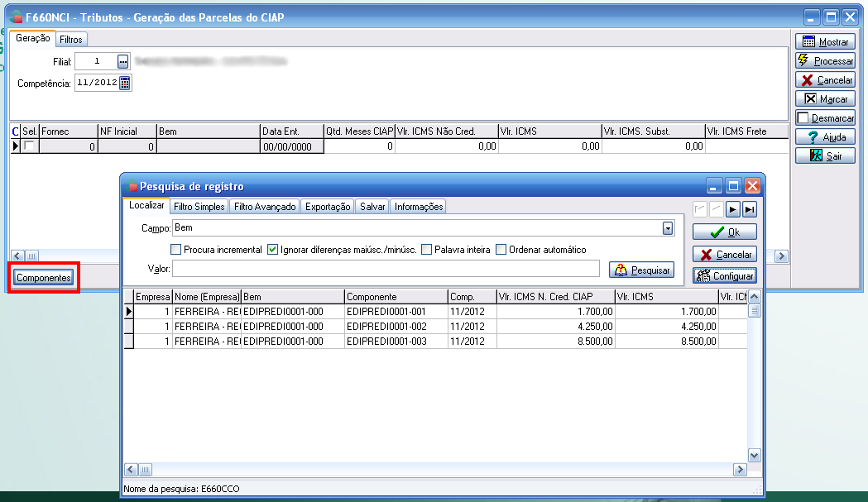Viewport: 868px width, 502px height.
Task: Click the 00/00/0000 date cell
Action: click(291, 146)
